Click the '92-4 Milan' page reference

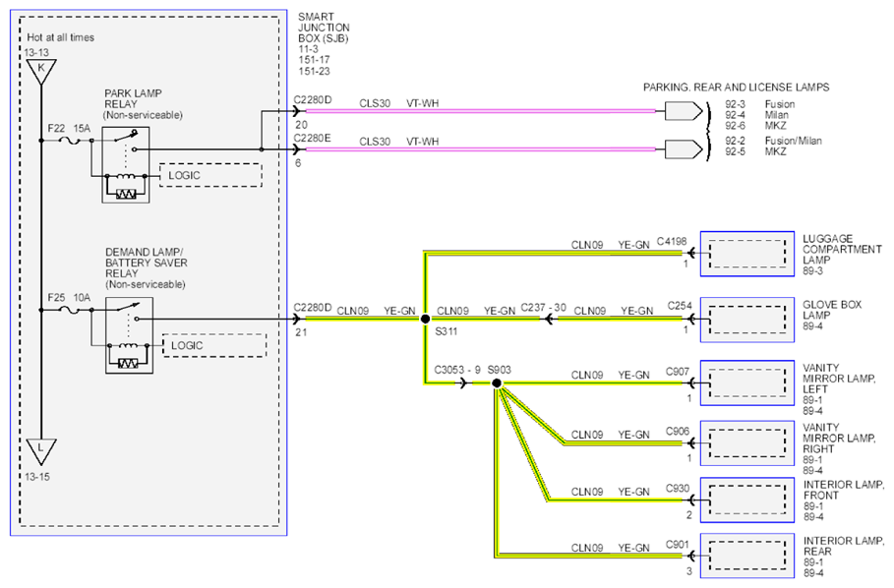(x=756, y=115)
